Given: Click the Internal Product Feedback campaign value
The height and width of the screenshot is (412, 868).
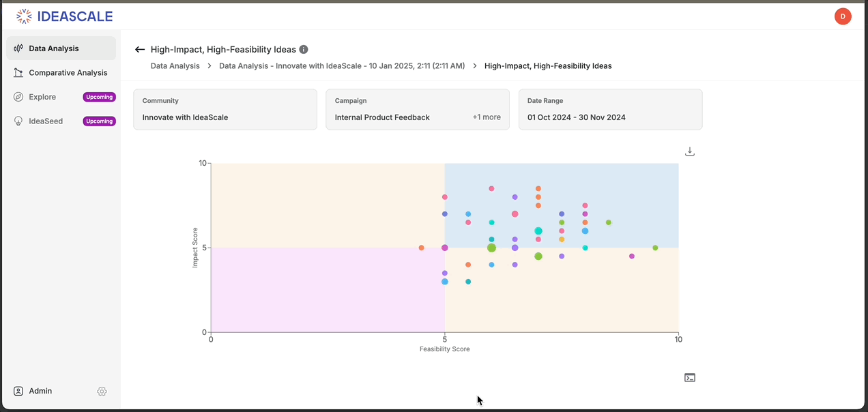Looking at the screenshot, I should click(382, 117).
